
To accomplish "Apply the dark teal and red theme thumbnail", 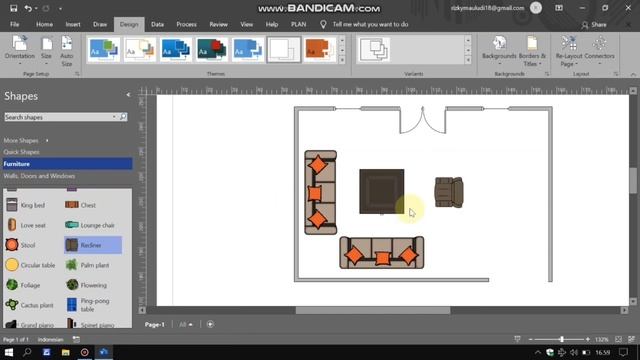I will (211, 50).
